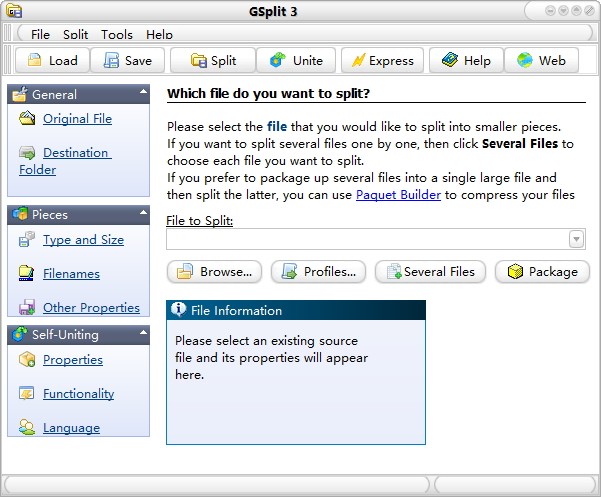Click the Original File sidebar icon
601x497 pixels.
[x=26, y=119]
